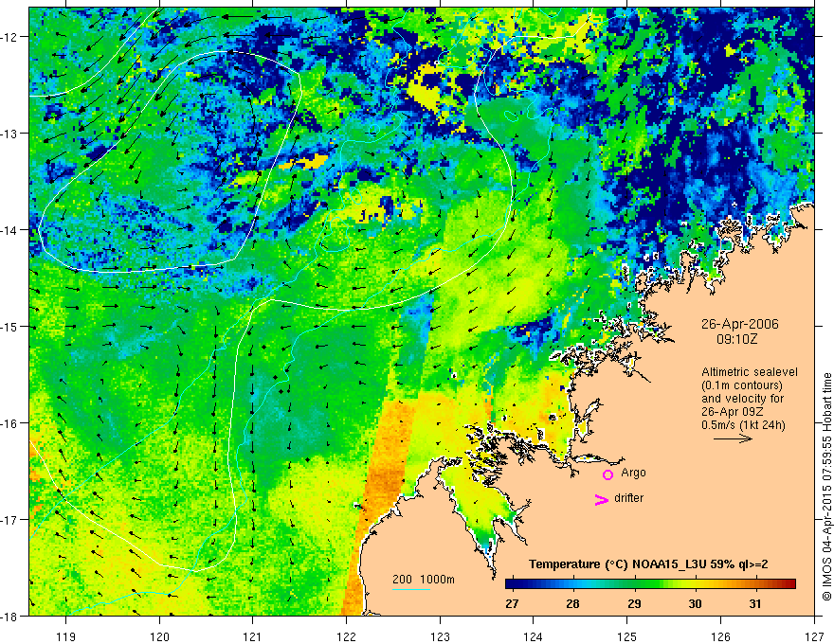
Task: Click the longitude axis label '125'
Action: [626, 636]
